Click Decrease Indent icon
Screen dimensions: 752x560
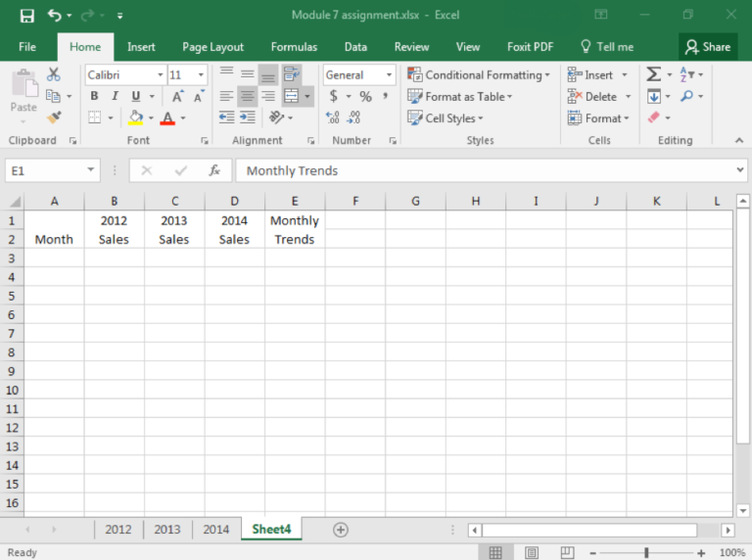[x=226, y=117]
